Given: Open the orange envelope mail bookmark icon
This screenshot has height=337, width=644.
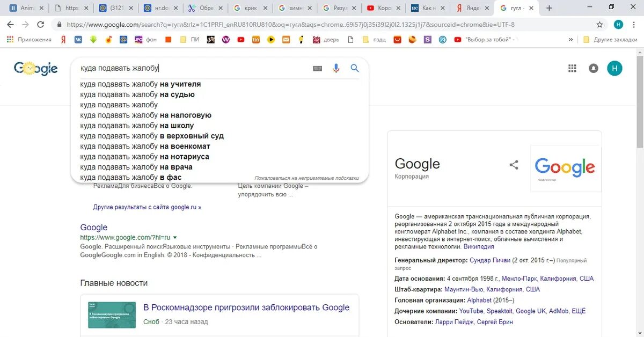Looking at the screenshot, I should pyautogui.click(x=286, y=39).
